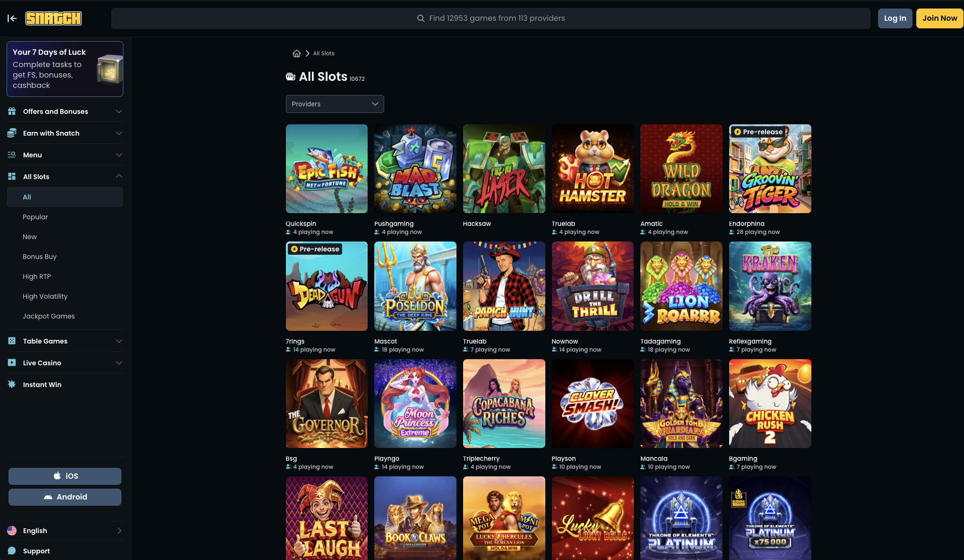This screenshot has height=560, width=964.
Task: Open the Golden Tomb Guardians thumbnail
Action: pos(681,404)
